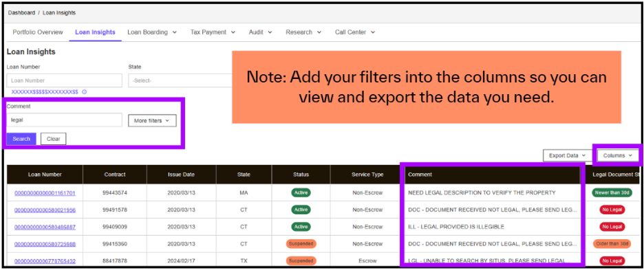
Task: Click the TX state cell
Action: click(244, 261)
